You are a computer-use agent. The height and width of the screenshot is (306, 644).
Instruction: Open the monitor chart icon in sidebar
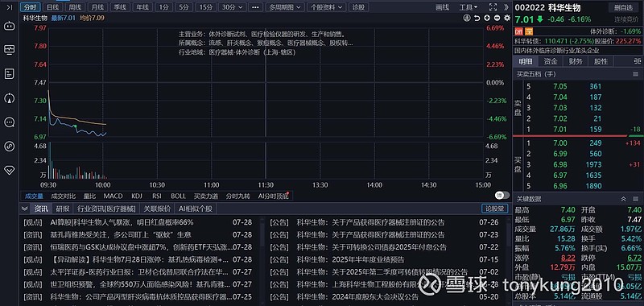click(x=9, y=50)
